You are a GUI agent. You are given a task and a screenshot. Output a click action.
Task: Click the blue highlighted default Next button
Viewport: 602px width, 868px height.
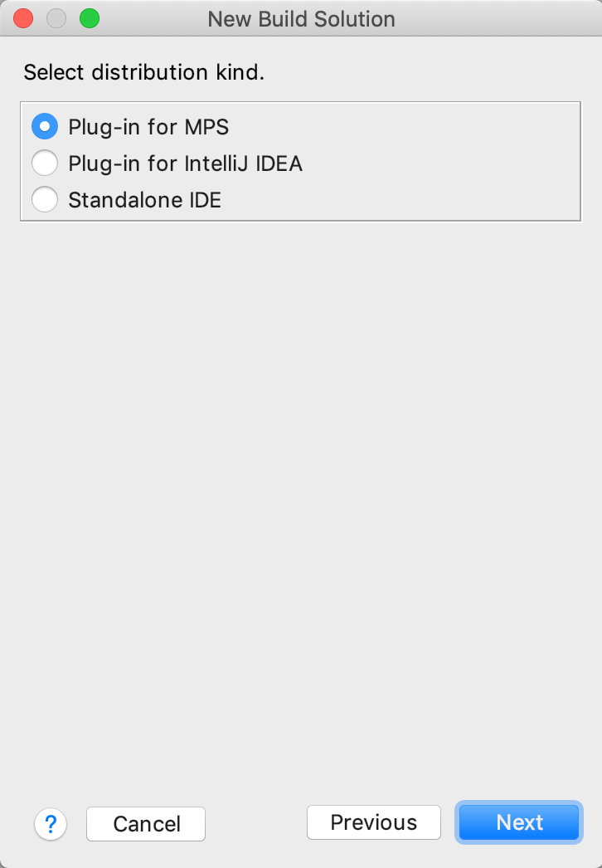tap(518, 822)
